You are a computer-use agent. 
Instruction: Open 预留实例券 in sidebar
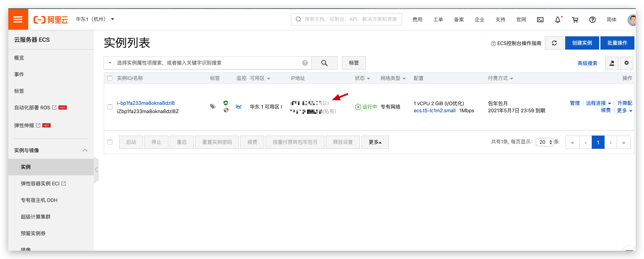[x=33, y=233]
